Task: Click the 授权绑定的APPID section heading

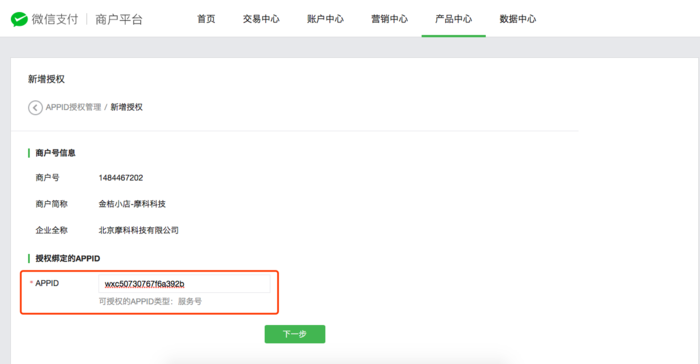Action: coord(68,258)
